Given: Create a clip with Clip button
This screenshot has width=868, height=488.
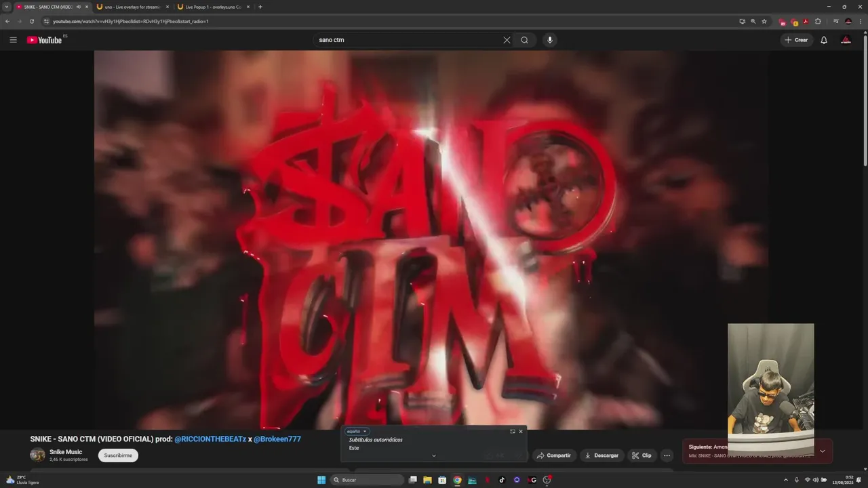Looking at the screenshot, I should point(642,455).
